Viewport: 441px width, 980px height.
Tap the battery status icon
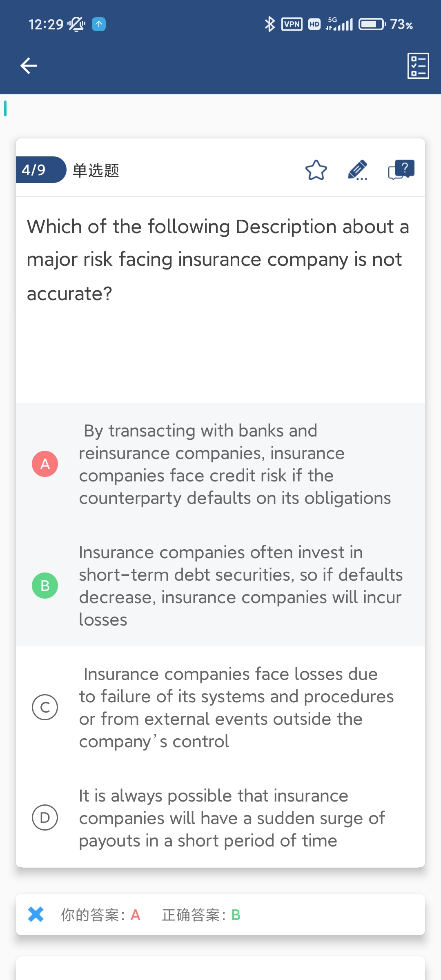pyautogui.click(x=372, y=24)
